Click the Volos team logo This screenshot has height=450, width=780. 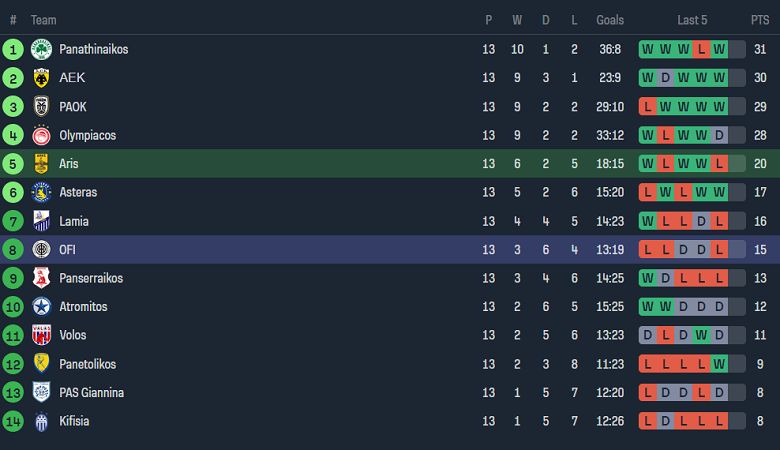(41, 335)
